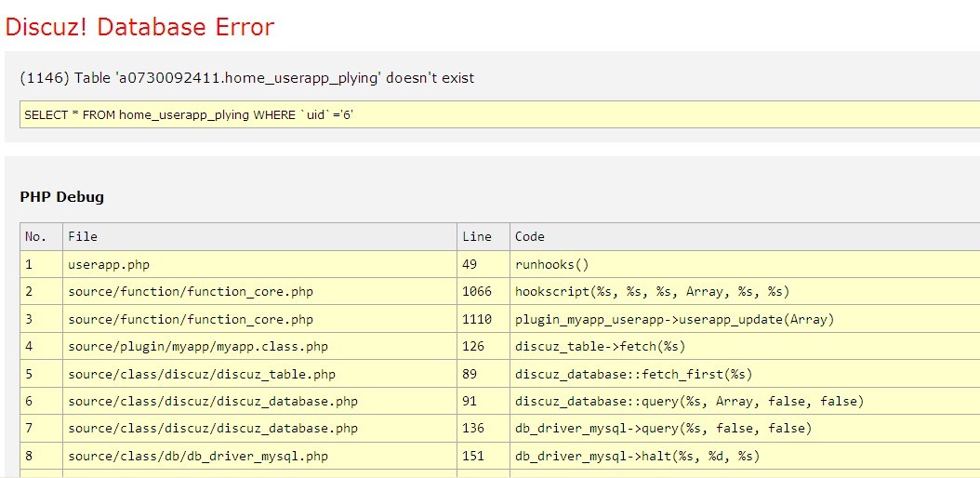
Task: Select discuz_database::fetch_first(%s) cell
Action: pos(745,374)
